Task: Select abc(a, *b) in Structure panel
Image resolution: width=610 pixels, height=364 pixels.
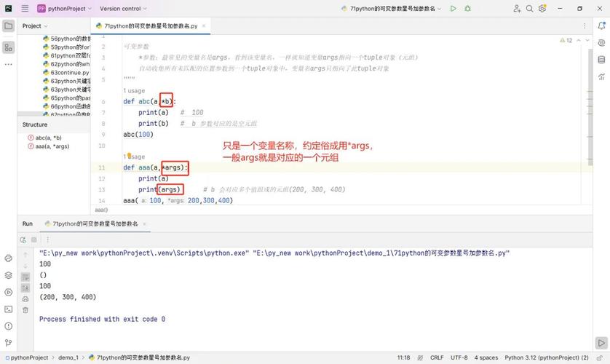Action: tap(44, 138)
